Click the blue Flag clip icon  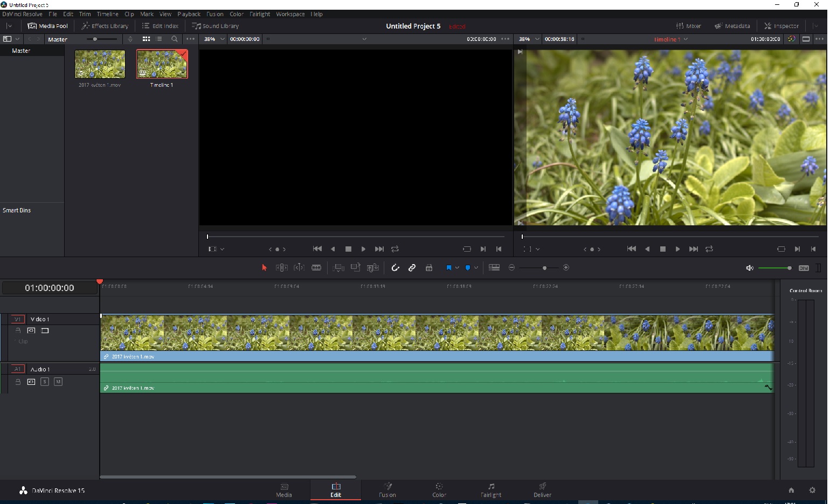[448, 268]
